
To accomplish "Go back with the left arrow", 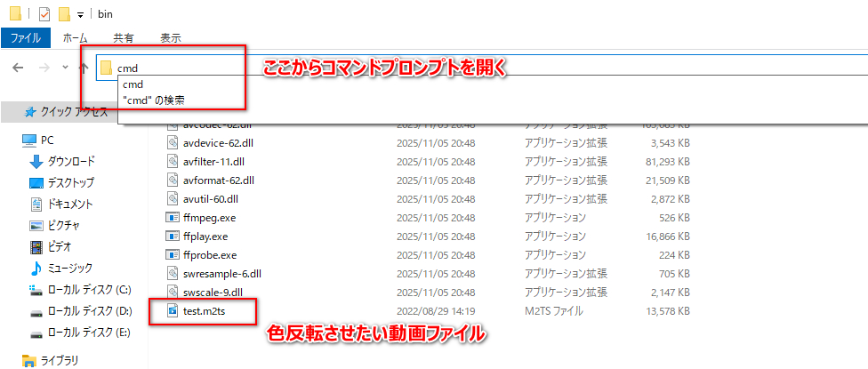I will (x=19, y=68).
